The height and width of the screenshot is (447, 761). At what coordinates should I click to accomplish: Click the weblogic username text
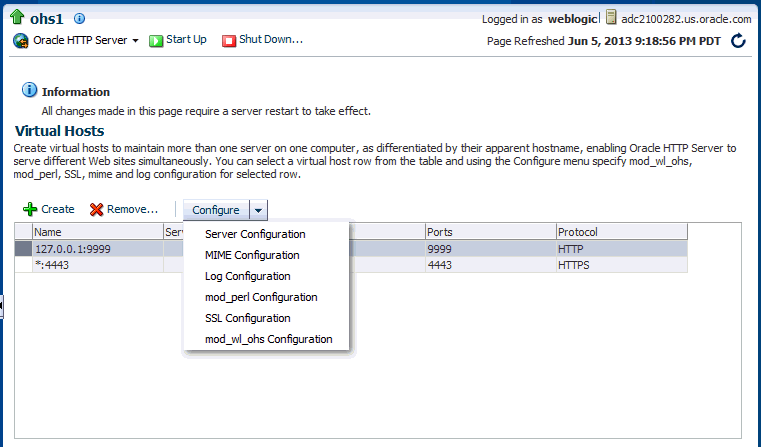tap(573, 19)
